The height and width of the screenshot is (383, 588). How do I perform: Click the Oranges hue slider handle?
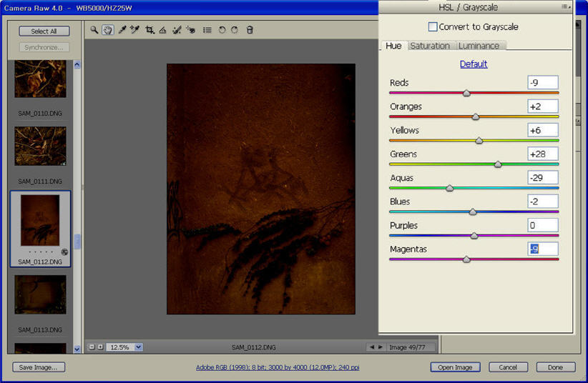point(476,117)
